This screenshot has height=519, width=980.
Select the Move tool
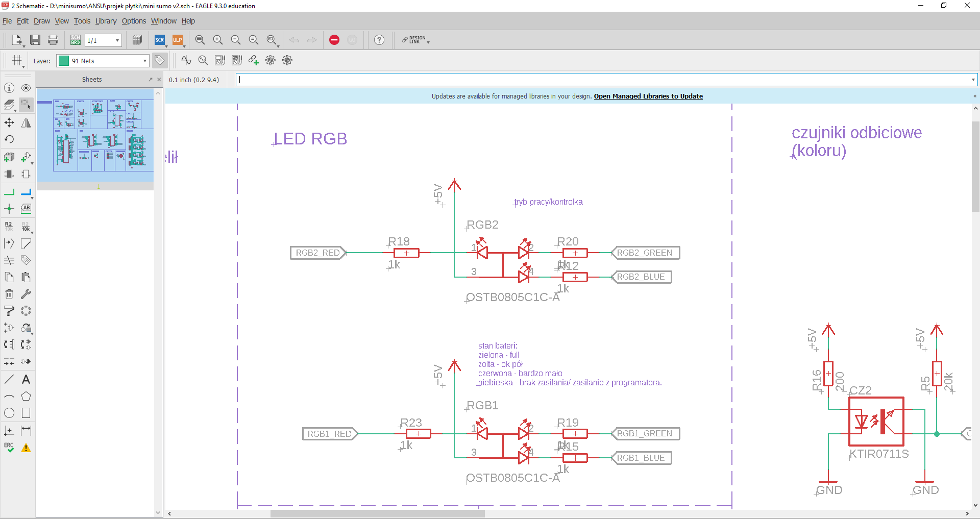[9, 122]
